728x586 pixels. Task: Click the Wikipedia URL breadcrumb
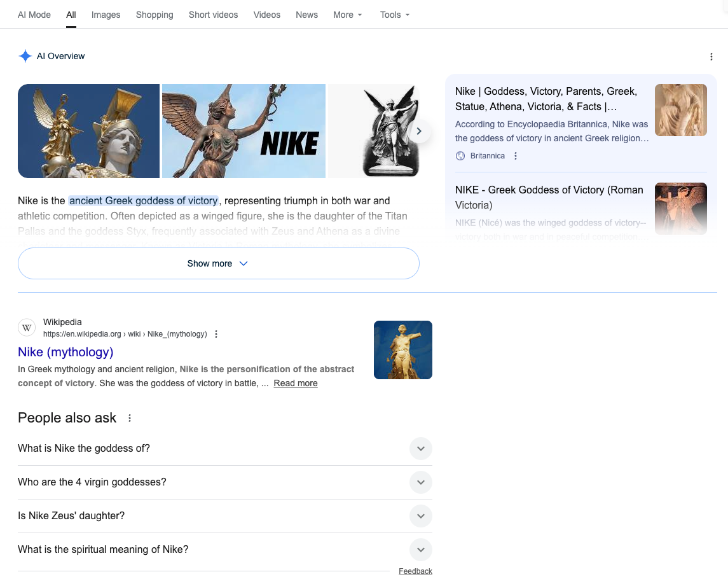125,334
